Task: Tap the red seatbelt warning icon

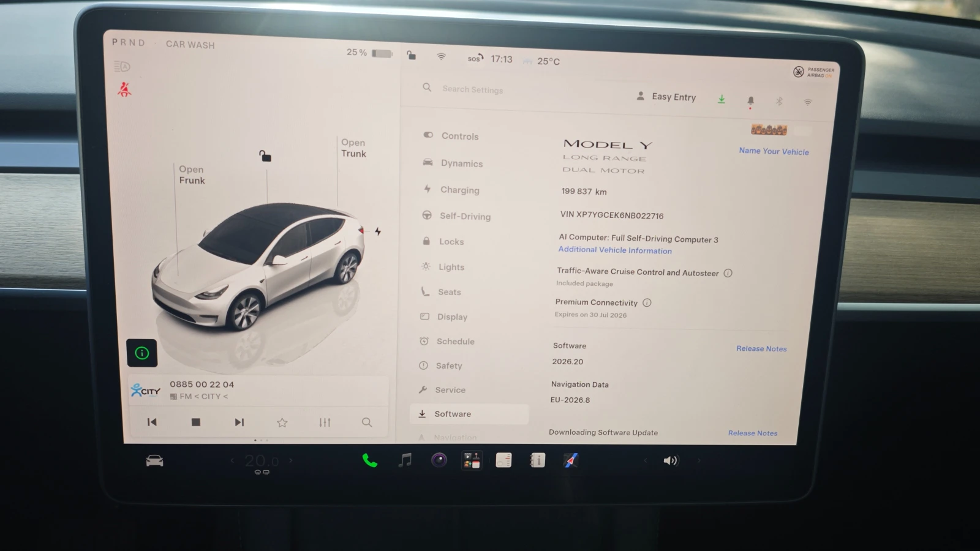Action: (124, 89)
